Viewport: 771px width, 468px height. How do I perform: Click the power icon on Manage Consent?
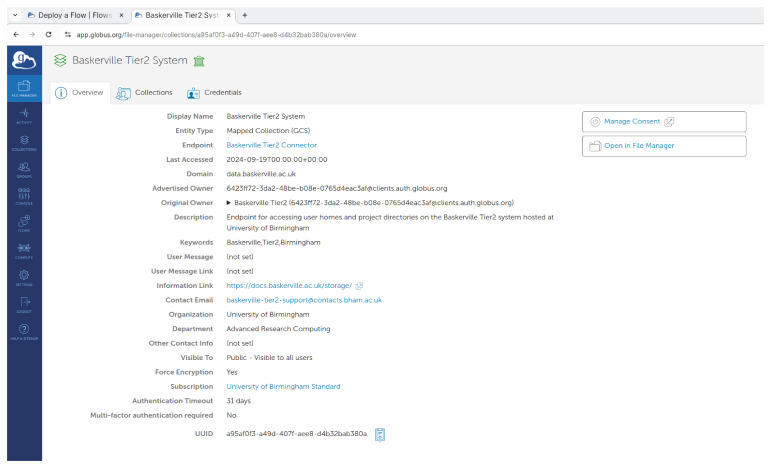595,122
